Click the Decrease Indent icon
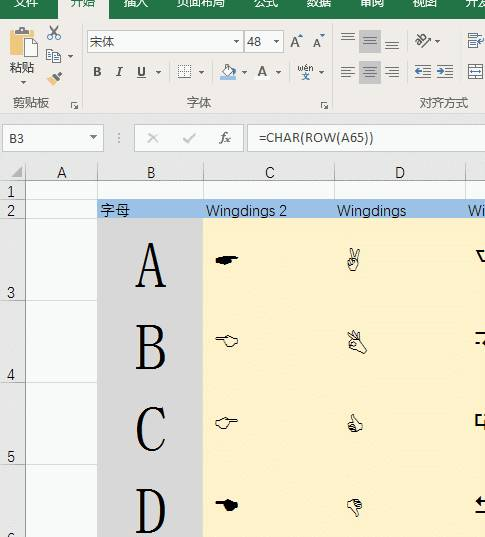The width and height of the screenshot is (485, 537). (423, 72)
